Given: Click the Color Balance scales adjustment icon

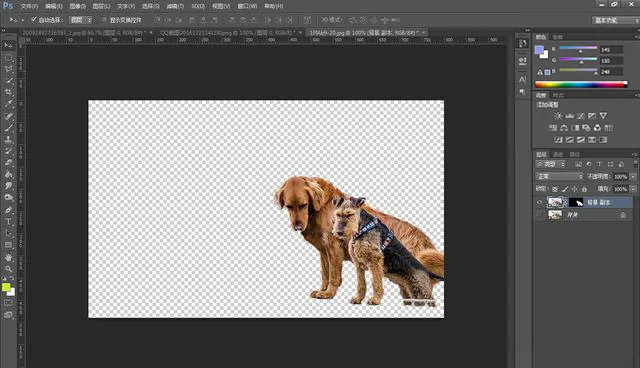Looking at the screenshot, I should click(x=564, y=128).
